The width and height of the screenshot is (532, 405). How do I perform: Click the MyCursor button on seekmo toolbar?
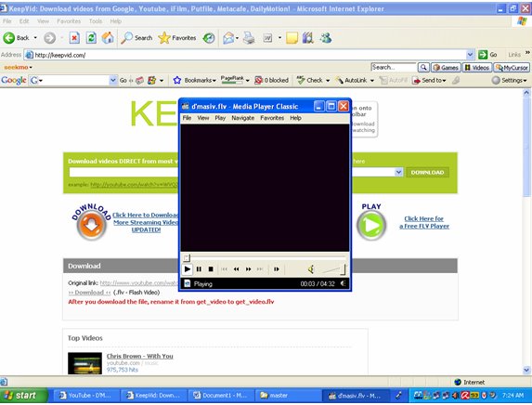512,68
